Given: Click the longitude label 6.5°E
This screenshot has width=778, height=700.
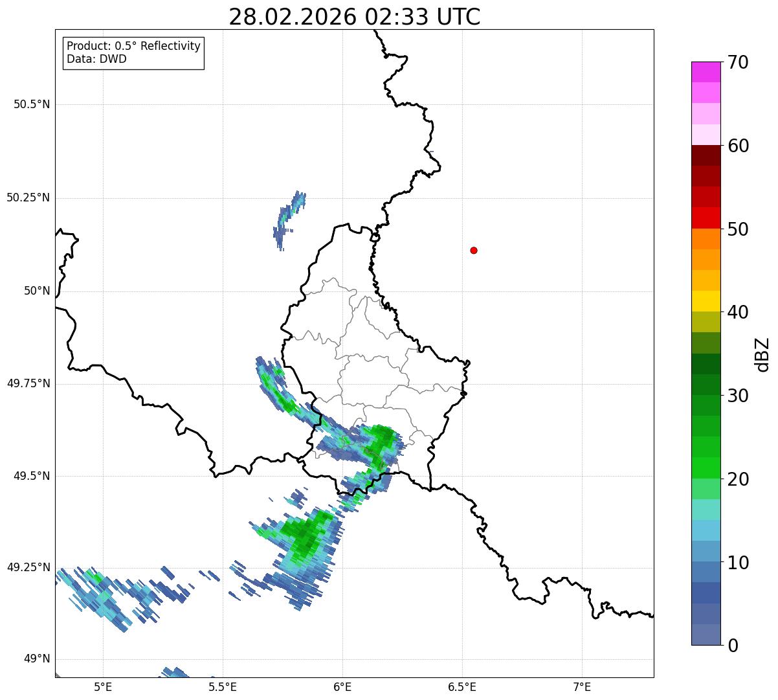Looking at the screenshot, I should [462, 686].
